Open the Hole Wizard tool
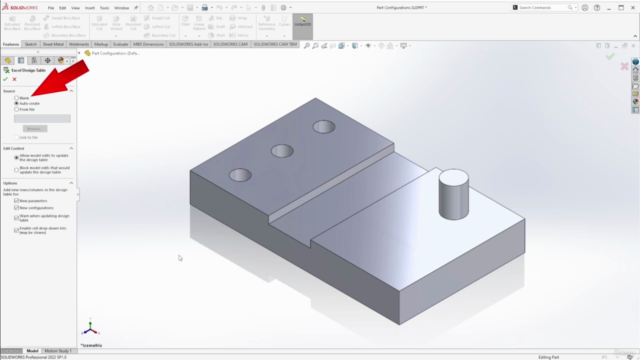The width and height of the screenshot is (640, 360). (x=116, y=23)
